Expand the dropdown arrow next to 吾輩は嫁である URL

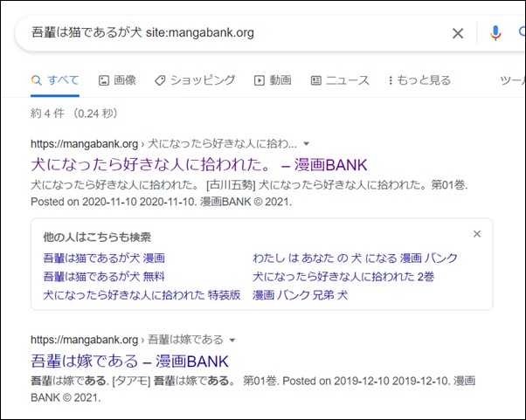pyautogui.click(x=232, y=341)
